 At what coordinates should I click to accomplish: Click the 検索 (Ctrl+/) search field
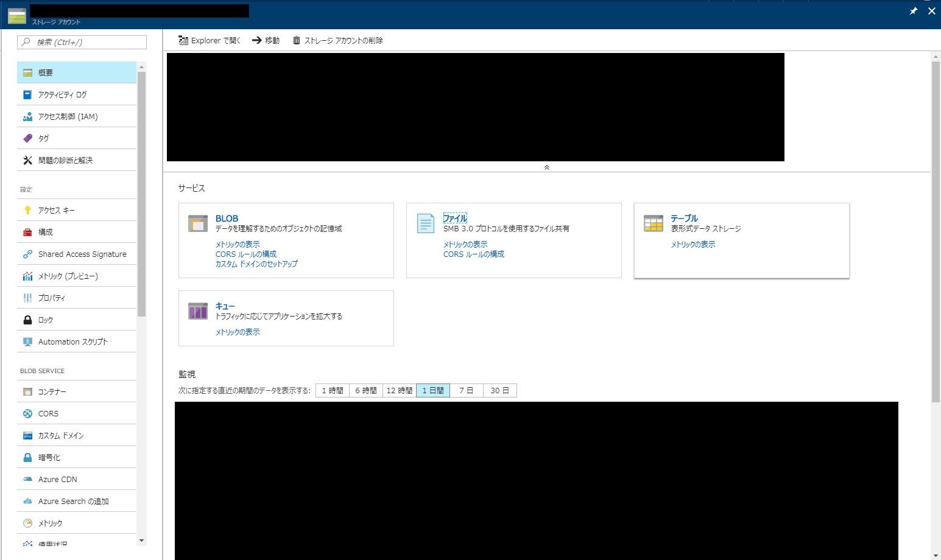coord(81,42)
